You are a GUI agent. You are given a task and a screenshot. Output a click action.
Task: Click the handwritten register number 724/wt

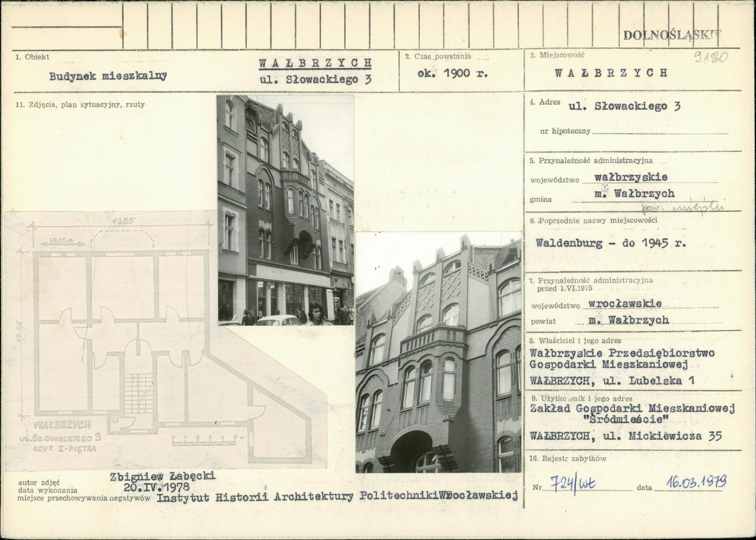tap(573, 483)
